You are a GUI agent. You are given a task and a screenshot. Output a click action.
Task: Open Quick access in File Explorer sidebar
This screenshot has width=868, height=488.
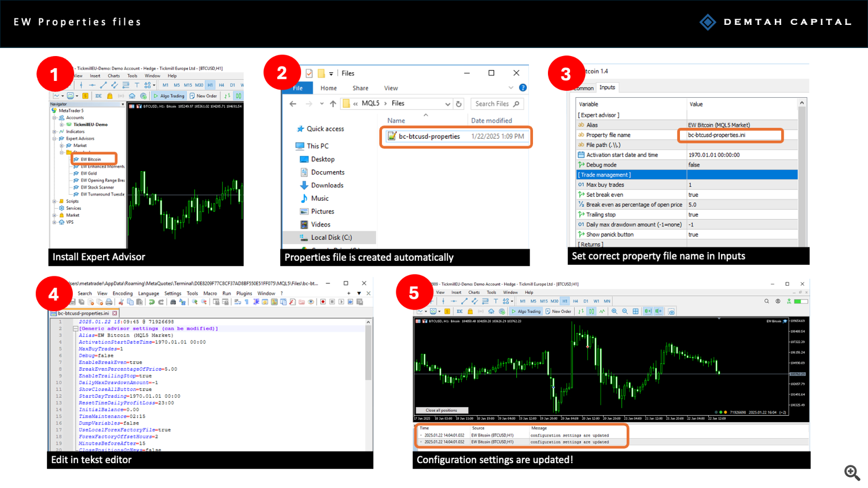[325, 128]
